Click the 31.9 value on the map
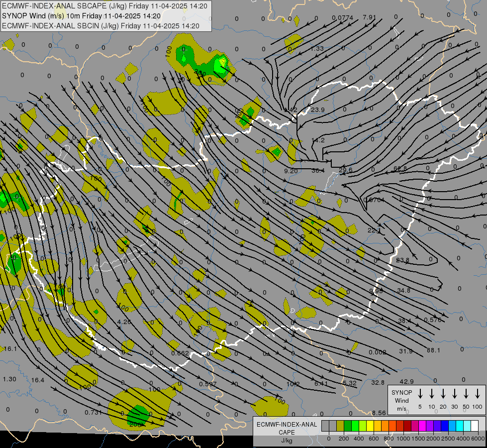 (405, 351)
